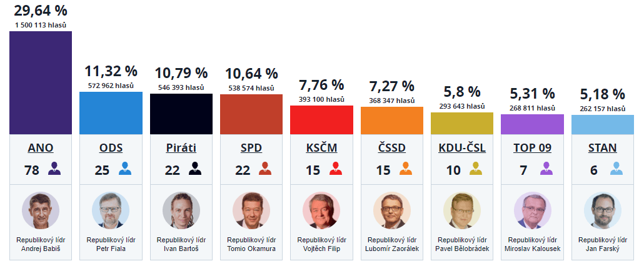Click the light blue seat icon under STAN
This screenshot has height=271, width=644.
click(616, 169)
